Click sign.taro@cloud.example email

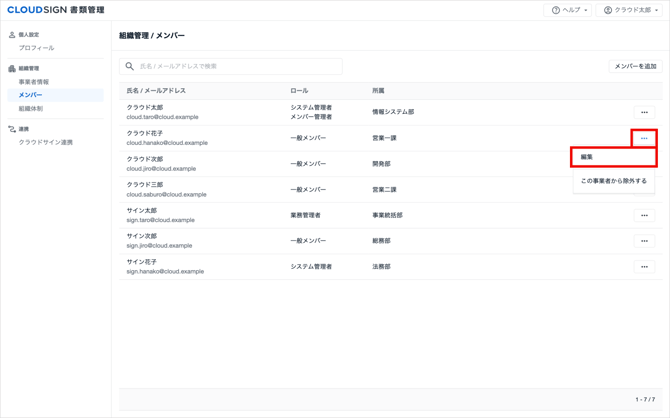click(x=161, y=220)
